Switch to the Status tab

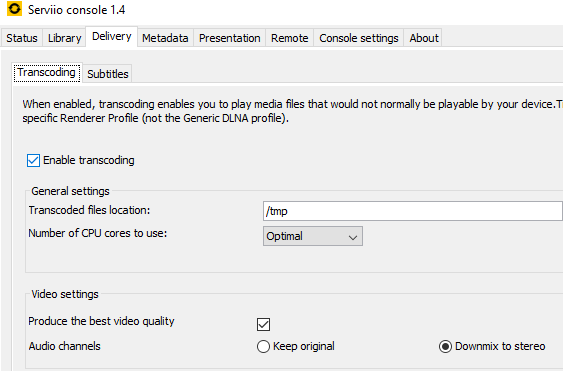pyautogui.click(x=22, y=38)
